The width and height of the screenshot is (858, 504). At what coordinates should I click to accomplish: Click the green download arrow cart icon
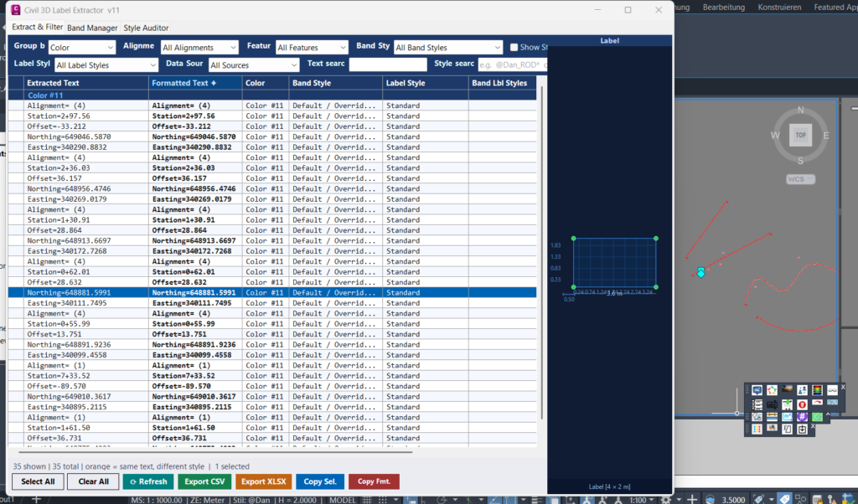(x=787, y=404)
